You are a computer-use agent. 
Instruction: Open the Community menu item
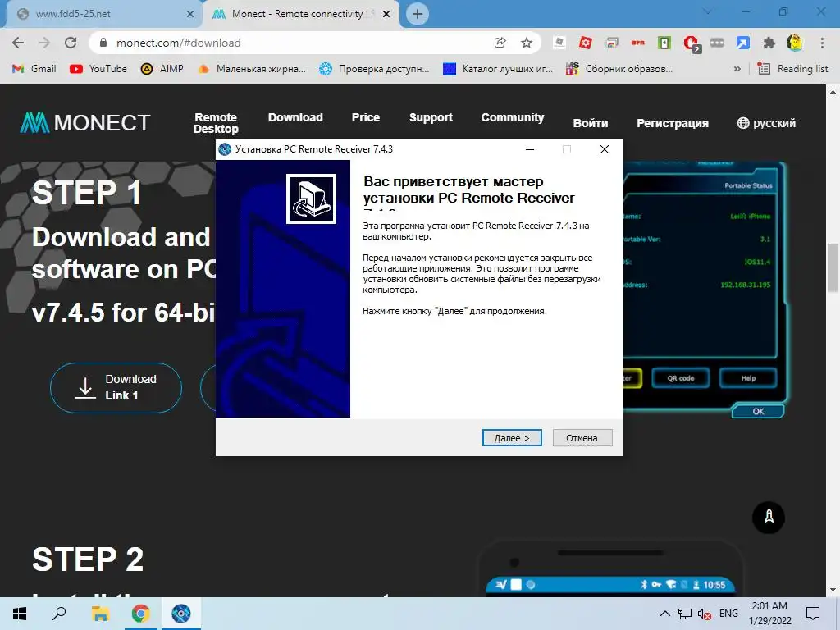(x=512, y=117)
